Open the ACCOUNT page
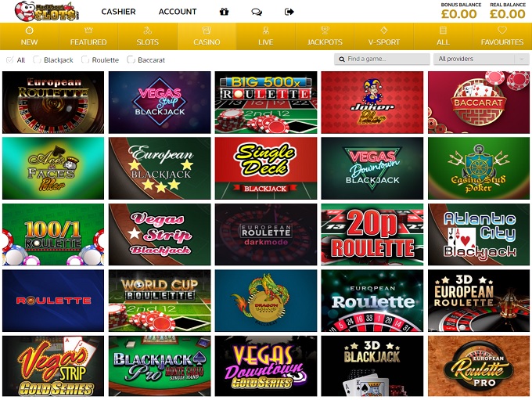 pos(178,12)
